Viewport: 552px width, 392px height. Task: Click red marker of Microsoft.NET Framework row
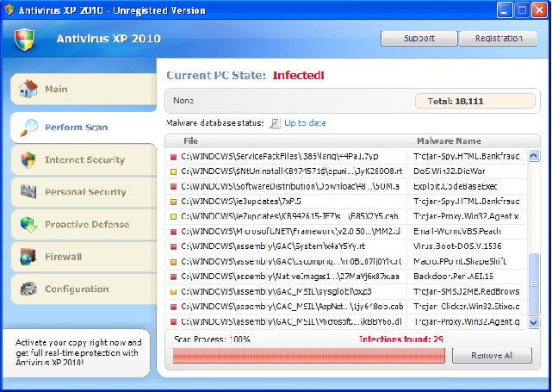[173, 232]
